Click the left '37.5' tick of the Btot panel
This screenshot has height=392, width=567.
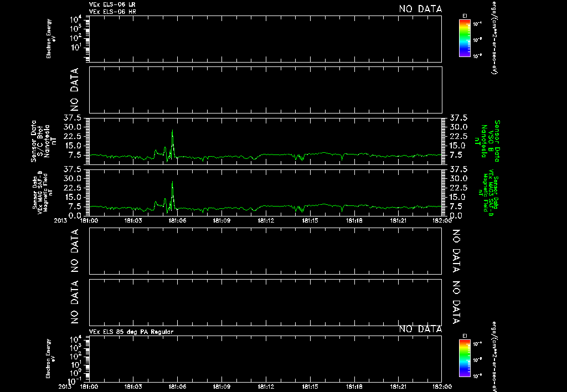click(x=74, y=117)
